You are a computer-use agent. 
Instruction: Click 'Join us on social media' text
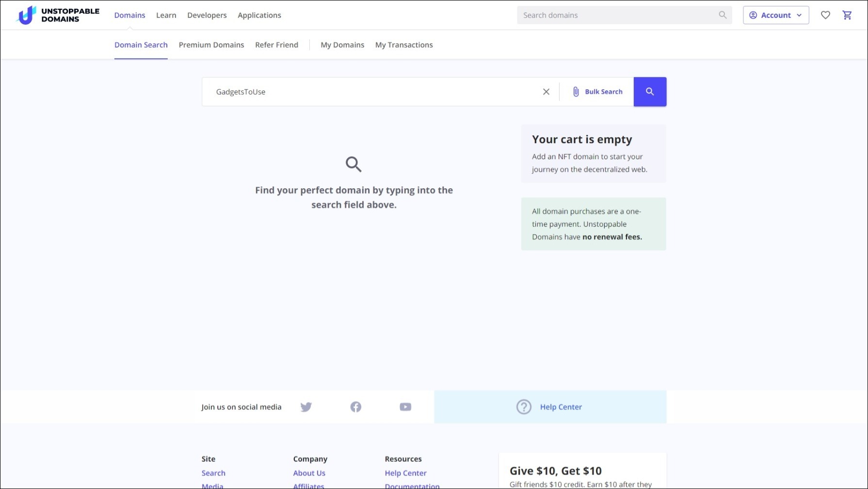click(241, 407)
